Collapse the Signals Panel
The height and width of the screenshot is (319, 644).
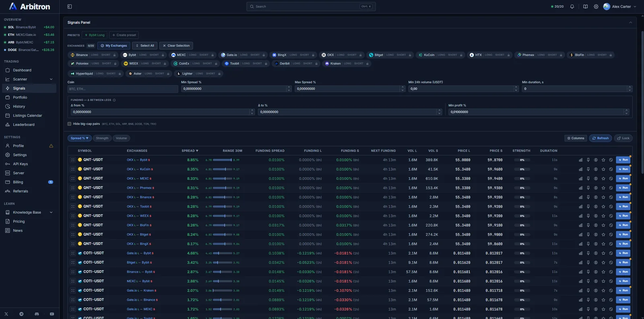[x=630, y=23]
